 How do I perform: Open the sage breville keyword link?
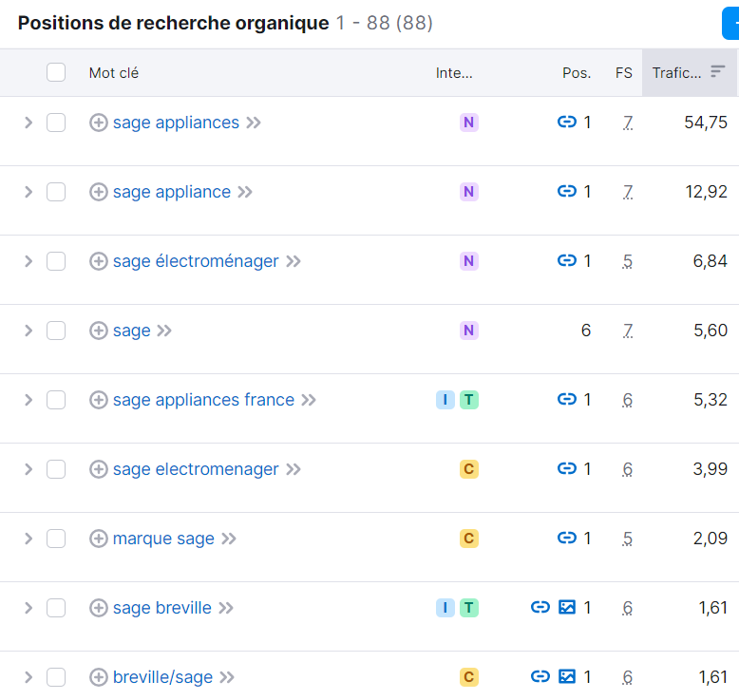pyautogui.click(x=162, y=608)
